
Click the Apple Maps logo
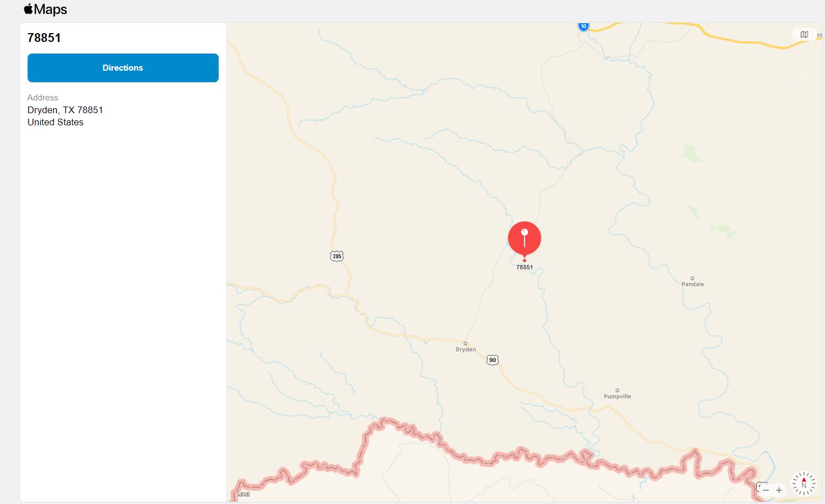click(45, 9)
